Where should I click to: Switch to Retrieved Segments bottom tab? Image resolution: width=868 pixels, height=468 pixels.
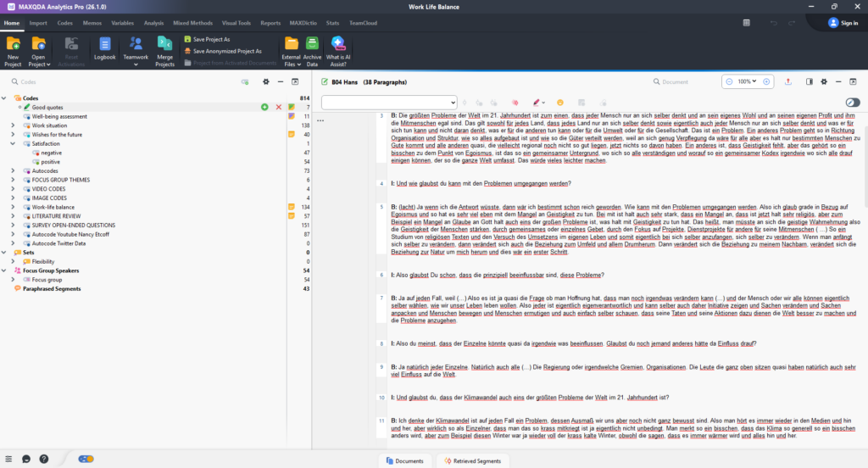tap(473, 461)
